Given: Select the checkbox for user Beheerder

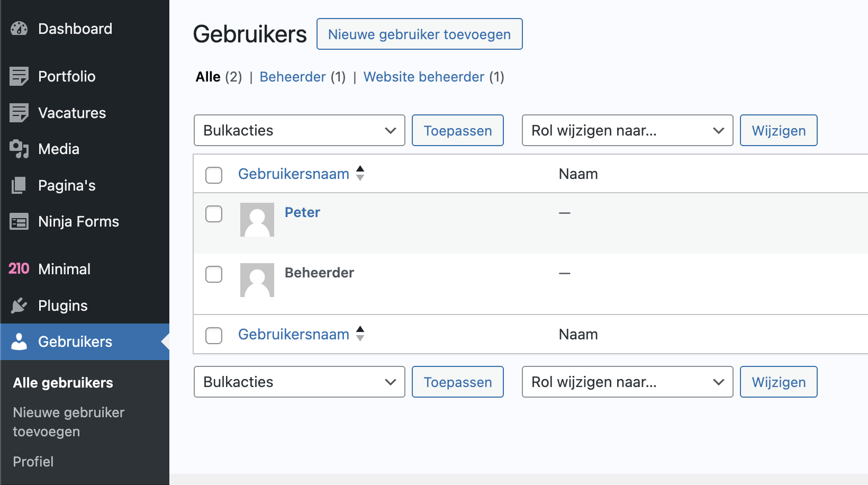Looking at the screenshot, I should pyautogui.click(x=214, y=274).
